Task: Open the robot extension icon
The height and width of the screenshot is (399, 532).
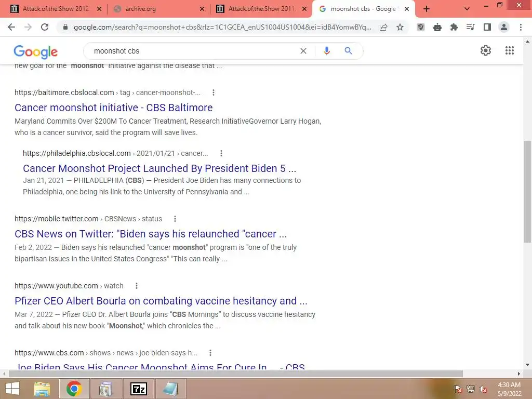Action: pyautogui.click(x=437, y=27)
